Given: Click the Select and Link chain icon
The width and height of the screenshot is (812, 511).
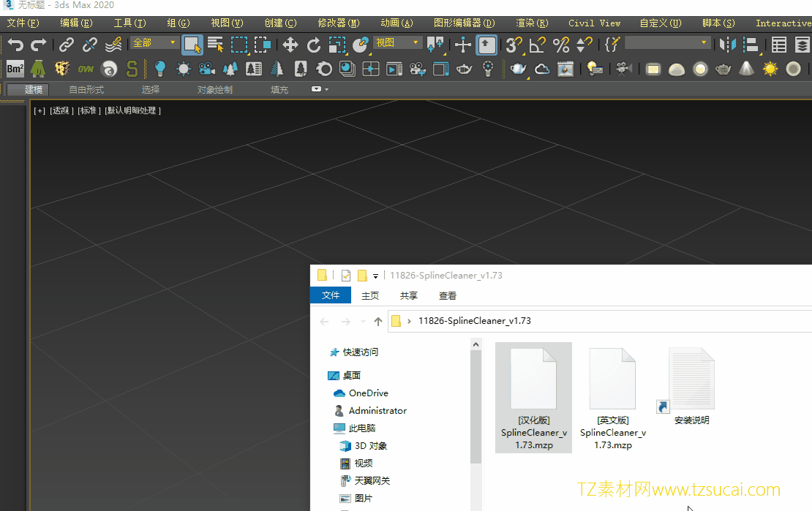Looking at the screenshot, I should [67, 45].
